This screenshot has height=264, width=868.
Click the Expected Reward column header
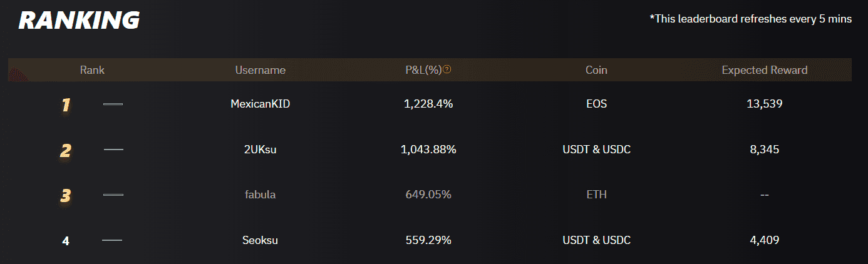pos(764,70)
